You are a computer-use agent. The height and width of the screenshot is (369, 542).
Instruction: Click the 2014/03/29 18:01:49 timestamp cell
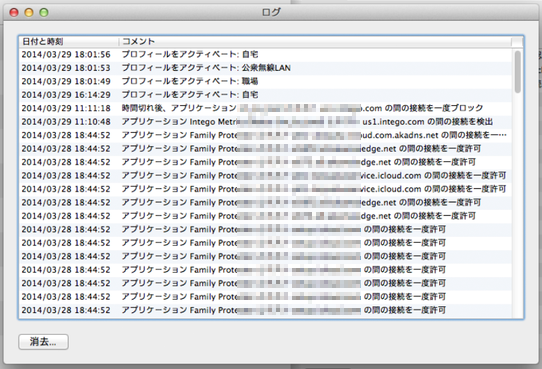tap(66, 82)
